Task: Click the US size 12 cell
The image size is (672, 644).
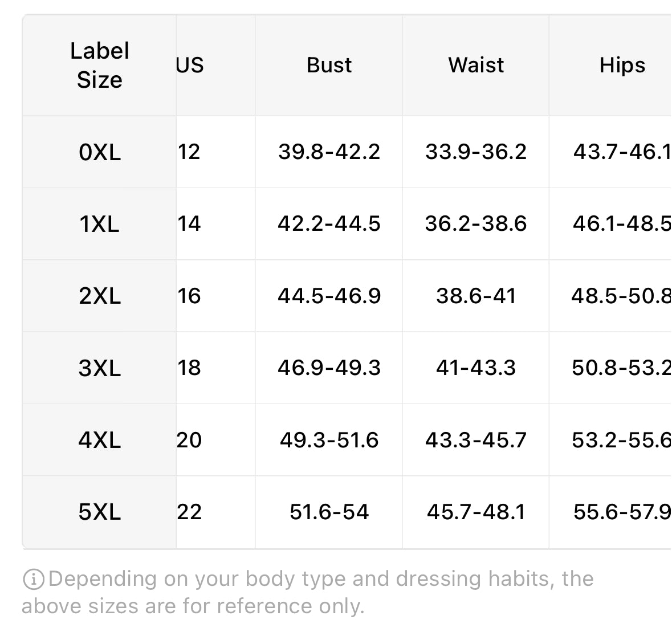Action: 189,152
